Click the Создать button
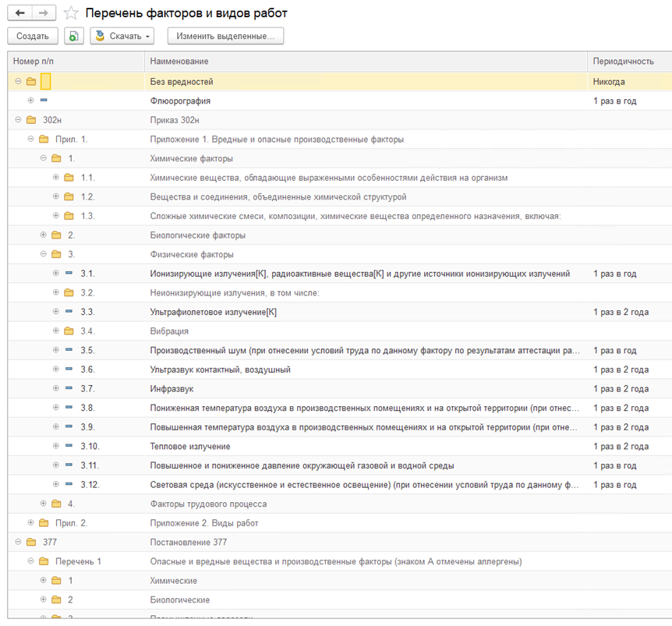672x626 pixels. point(33,36)
